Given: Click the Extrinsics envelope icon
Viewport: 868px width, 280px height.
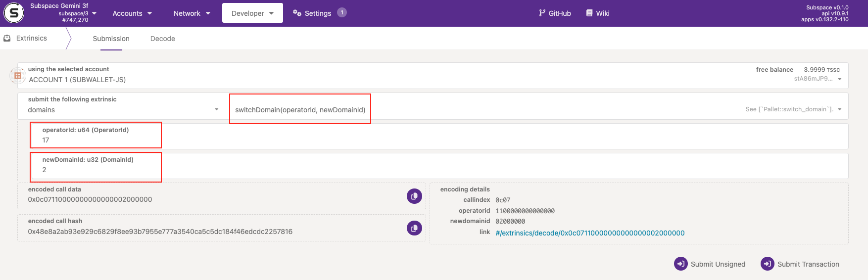Looking at the screenshot, I should point(7,38).
